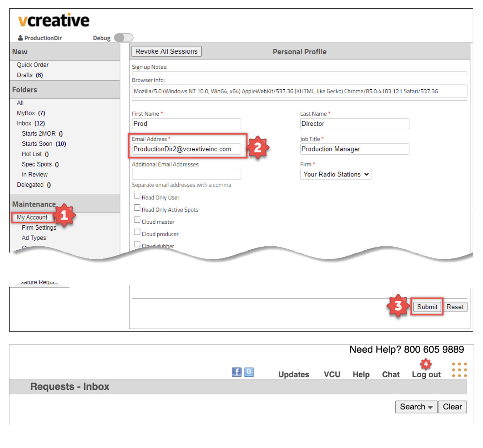Toggle the Debug switch
The image size is (483, 448).
[123, 38]
